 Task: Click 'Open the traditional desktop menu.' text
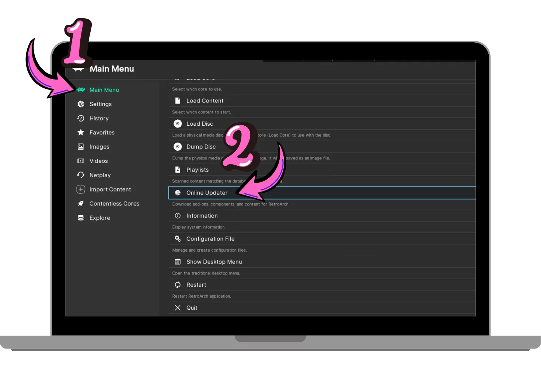pyautogui.click(x=206, y=273)
